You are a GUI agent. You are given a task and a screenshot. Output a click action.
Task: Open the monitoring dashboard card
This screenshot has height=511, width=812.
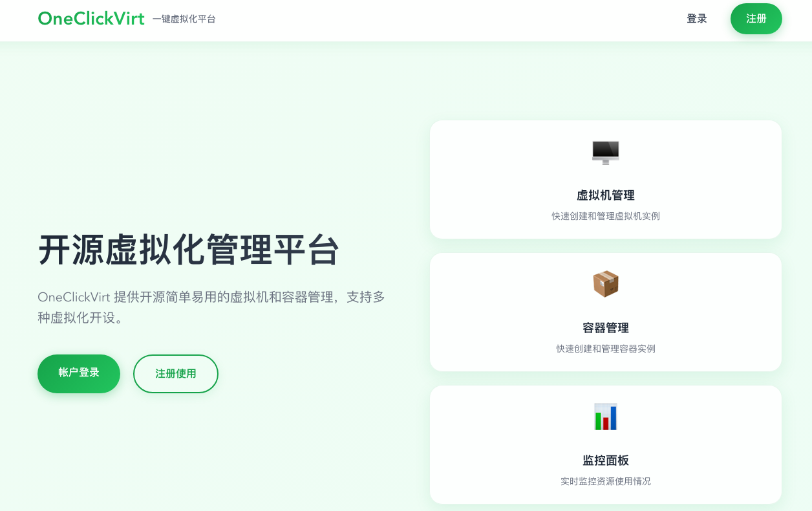[606, 444]
